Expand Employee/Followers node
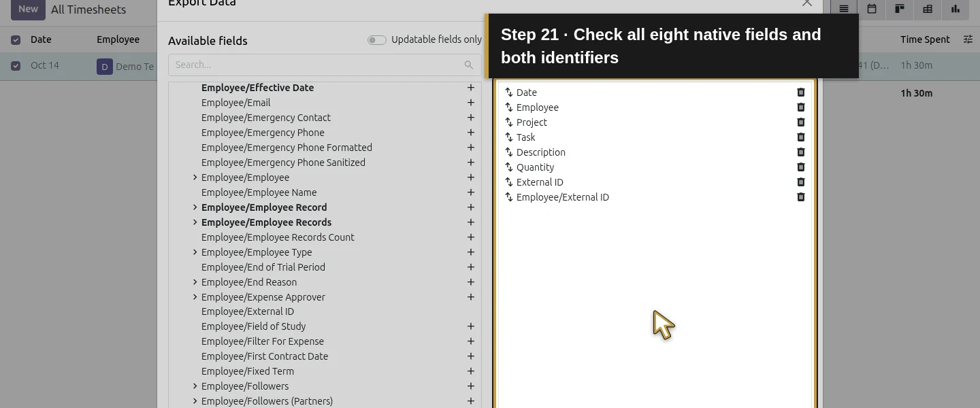 (195, 386)
